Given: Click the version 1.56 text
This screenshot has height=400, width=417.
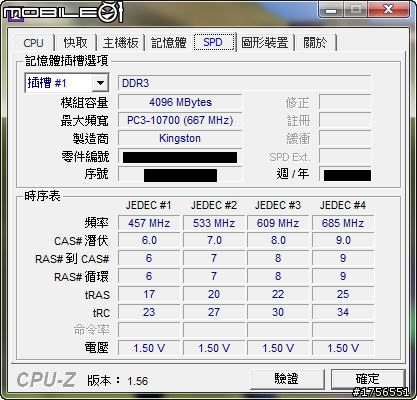Looking at the screenshot, I should [x=138, y=381].
